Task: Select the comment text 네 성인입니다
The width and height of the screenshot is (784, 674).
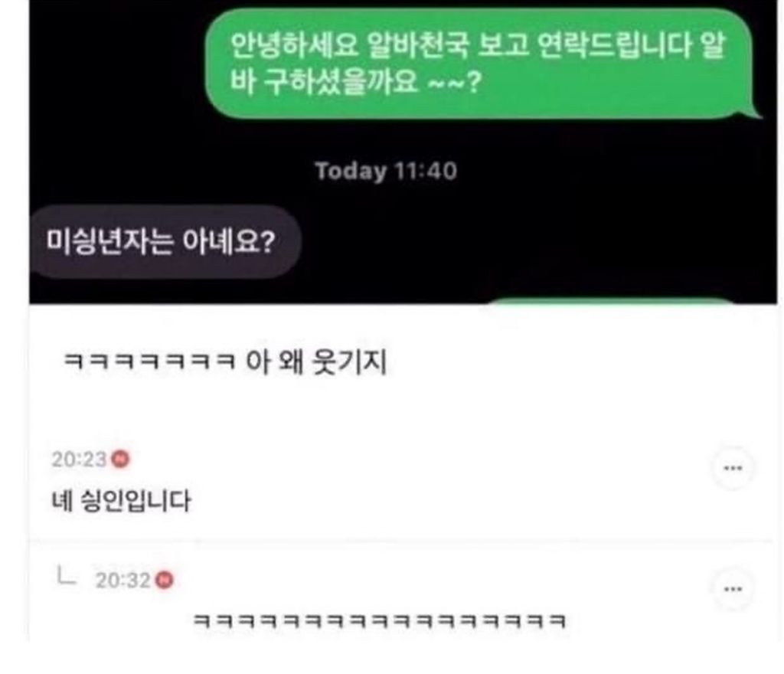Action: coord(121,501)
